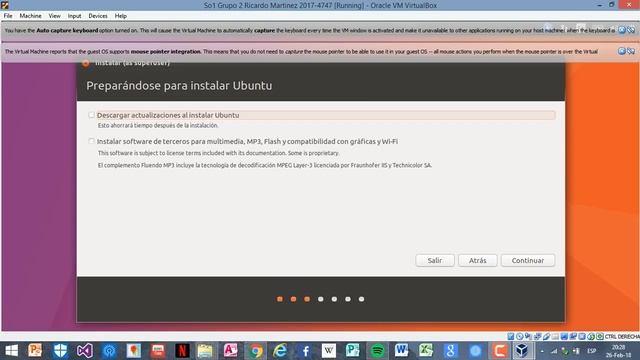The image size is (640, 360).
Task: Open Google search app from taskbar
Action: (x=450, y=351)
